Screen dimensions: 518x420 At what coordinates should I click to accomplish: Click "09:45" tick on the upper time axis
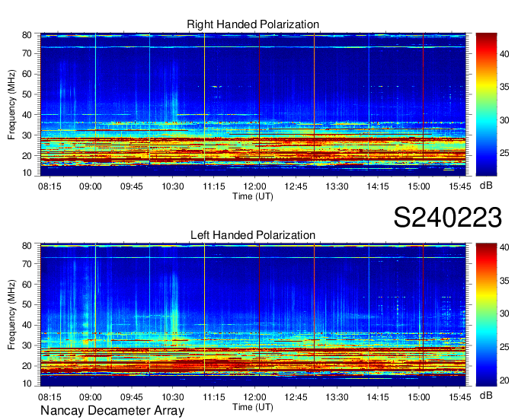click(x=132, y=186)
